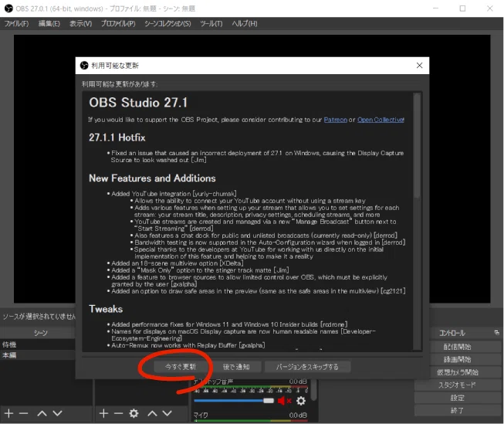Open the 編集(E) menu
The width and height of the screenshot is (504, 424).
[x=49, y=23]
